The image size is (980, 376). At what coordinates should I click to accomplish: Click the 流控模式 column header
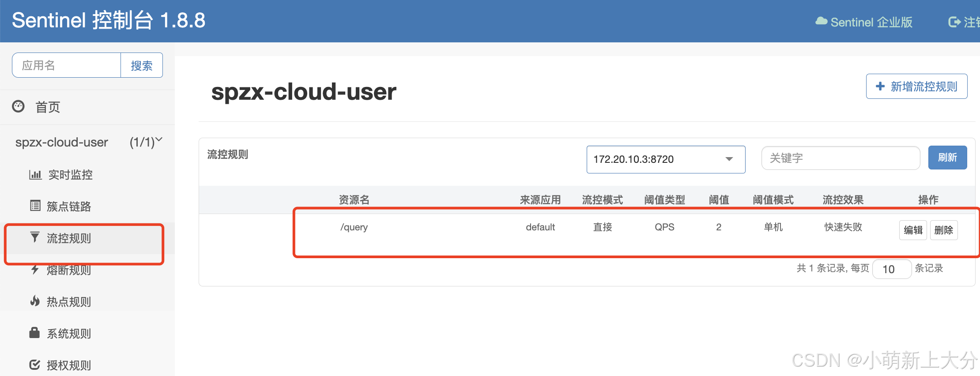tap(603, 200)
